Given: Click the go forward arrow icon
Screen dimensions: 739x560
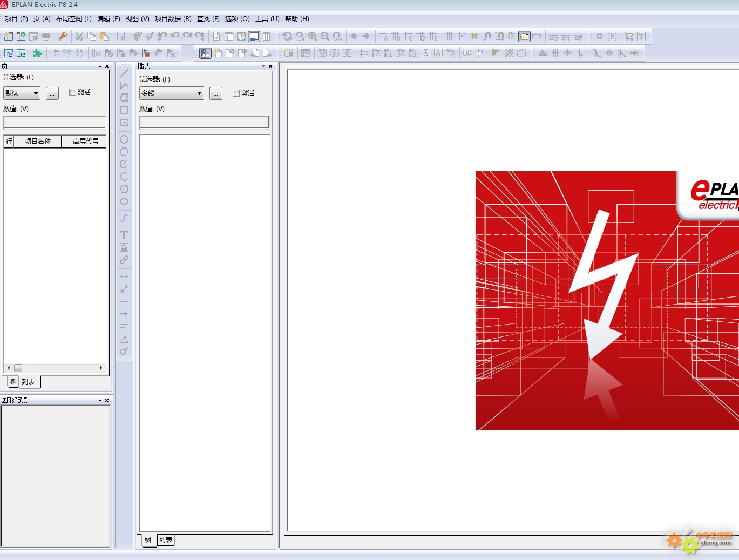Looking at the screenshot, I should tap(367, 36).
